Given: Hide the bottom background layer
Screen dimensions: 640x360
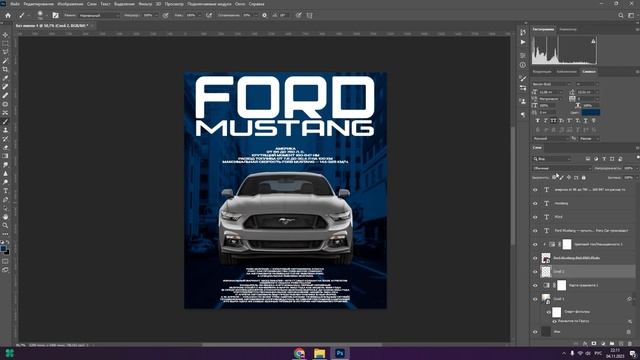Looking at the screenshot, I should coord(535,332).
